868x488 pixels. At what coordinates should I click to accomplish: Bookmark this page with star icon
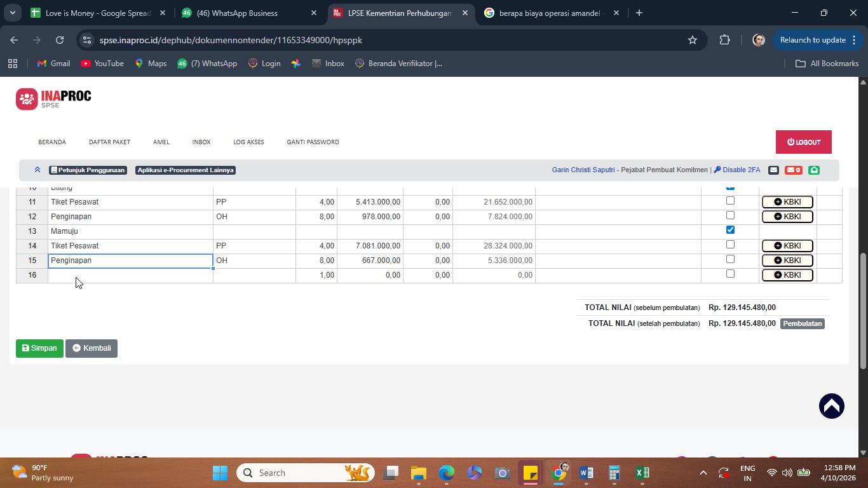pyautogui.click(x=693, y=40)
